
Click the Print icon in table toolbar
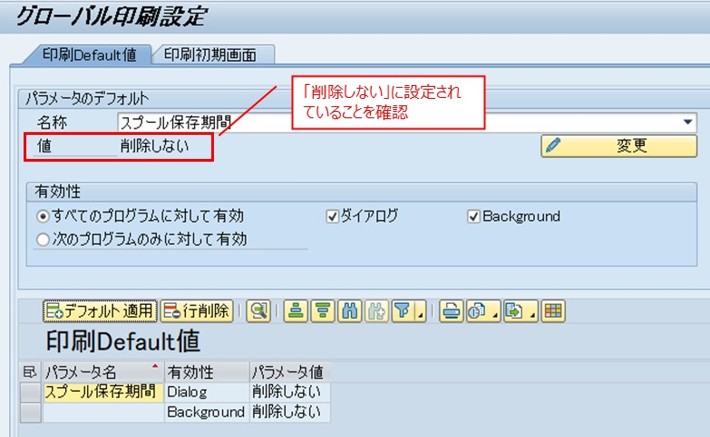pos(451,311)
